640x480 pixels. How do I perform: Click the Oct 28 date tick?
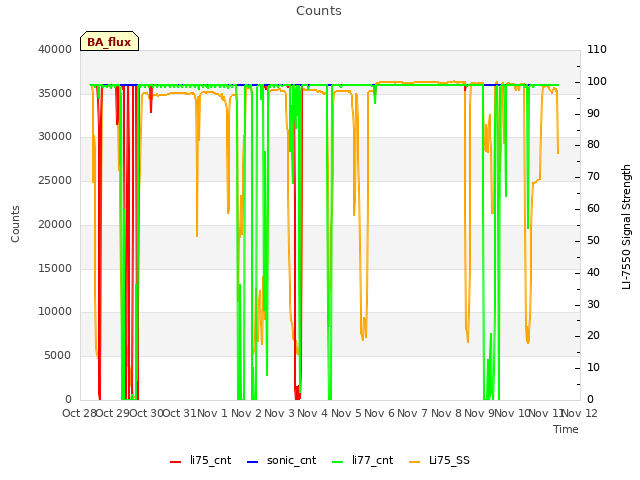click(80, 413)
